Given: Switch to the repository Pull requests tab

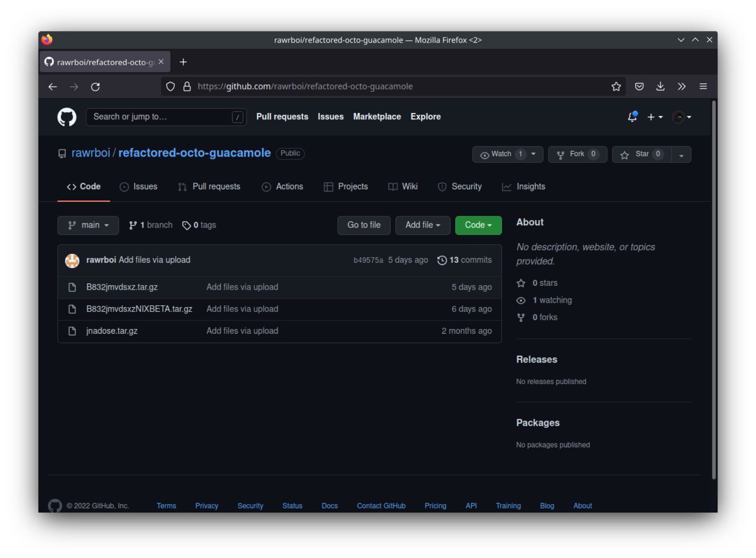Looking at the screenshot, I should pos(209,186).
